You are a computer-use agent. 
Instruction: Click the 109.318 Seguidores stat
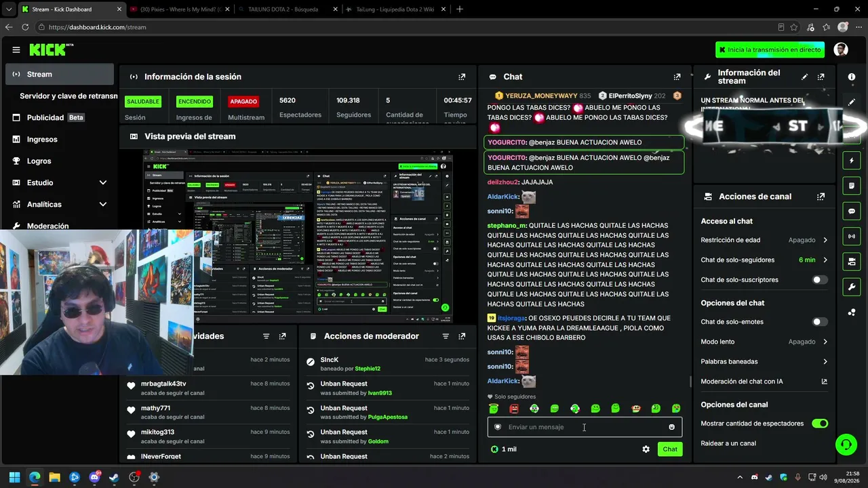(x=354, y=107)
